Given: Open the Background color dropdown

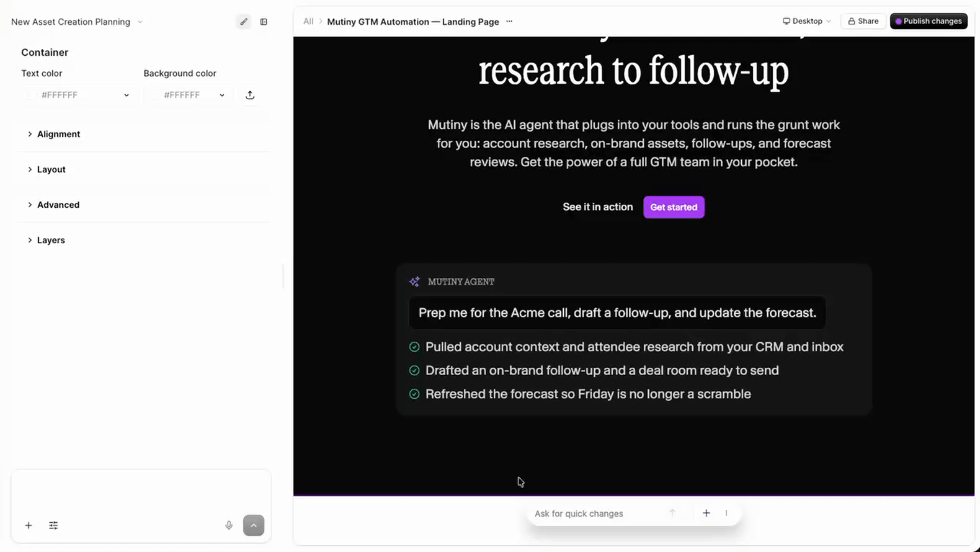Looking at the screenshot, I should point(188,95).
